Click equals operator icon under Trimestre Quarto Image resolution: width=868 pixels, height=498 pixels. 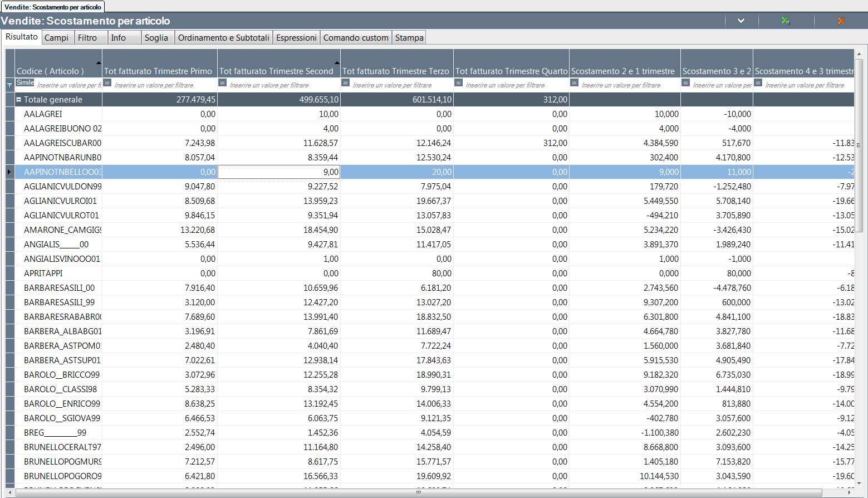tap(459, 83)
